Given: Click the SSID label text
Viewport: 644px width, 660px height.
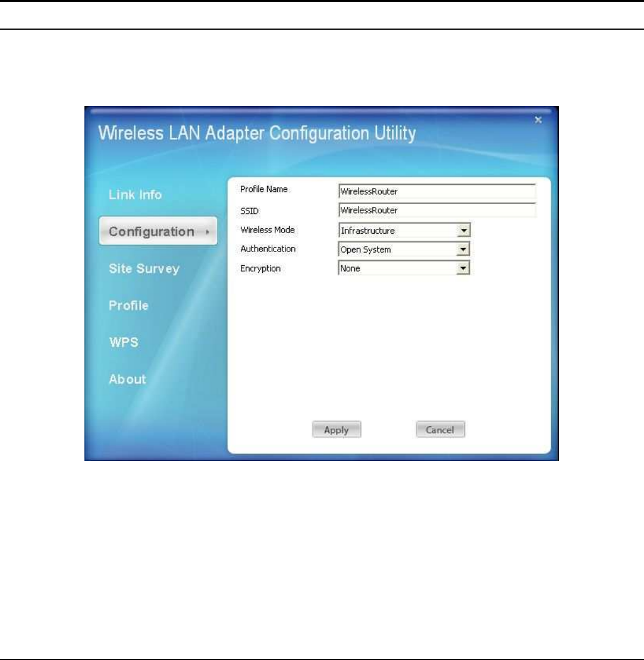Looking at the screenshot, I should coord(249,211).
